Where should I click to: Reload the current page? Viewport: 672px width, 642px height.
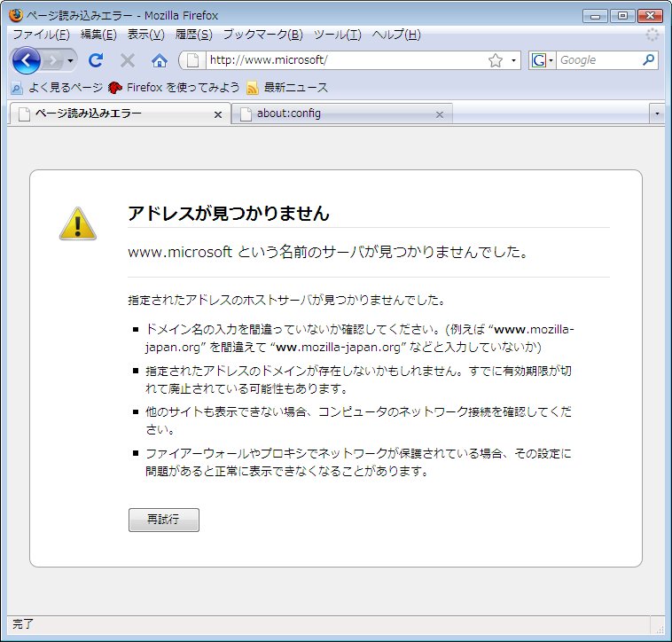pos(96,60)
